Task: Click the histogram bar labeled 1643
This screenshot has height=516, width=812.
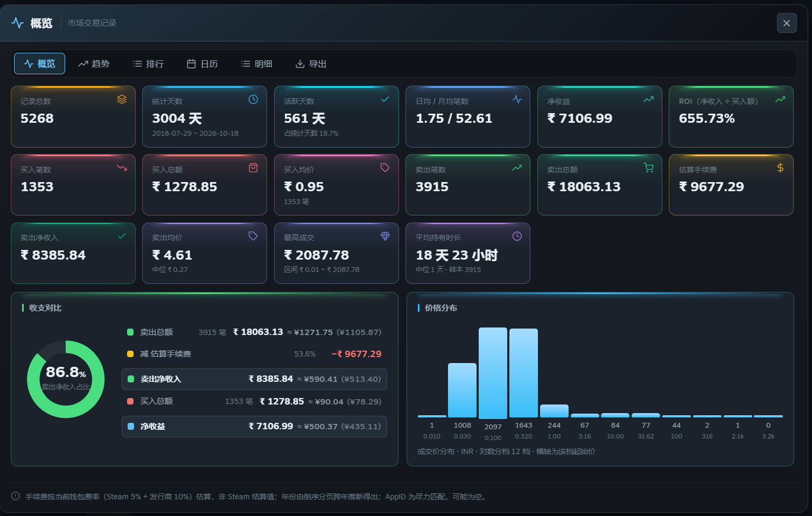Action: pyautogui.click(x=523, y=373)
